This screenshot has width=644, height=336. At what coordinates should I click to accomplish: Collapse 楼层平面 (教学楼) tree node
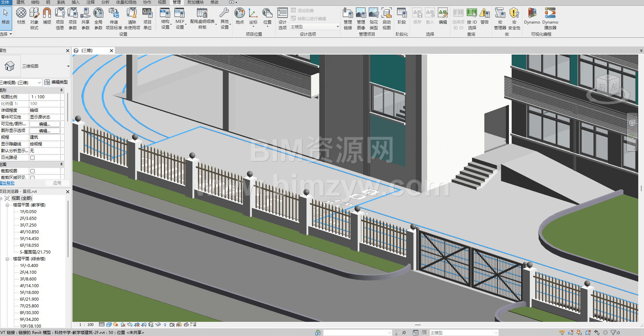click(7, 205)
